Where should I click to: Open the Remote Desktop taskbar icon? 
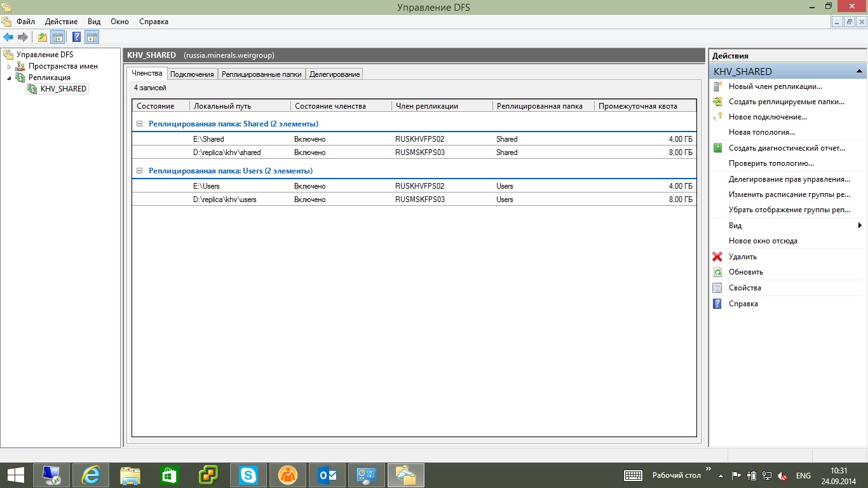(x=51, y=475)
